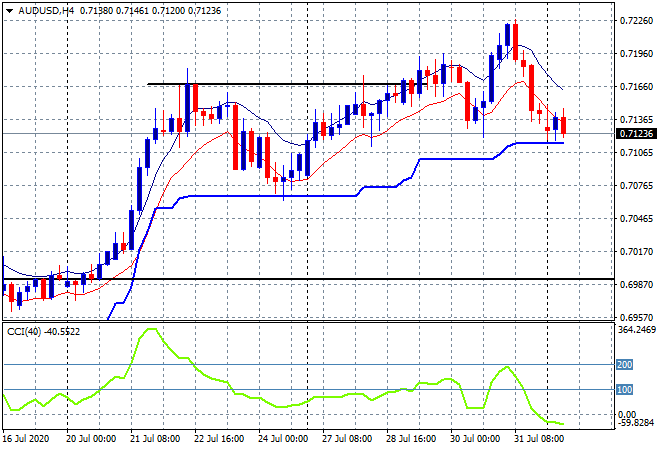Click the 20 Jul 00:00 time label
The image size is (660, 450).
[x=91, y=439]
